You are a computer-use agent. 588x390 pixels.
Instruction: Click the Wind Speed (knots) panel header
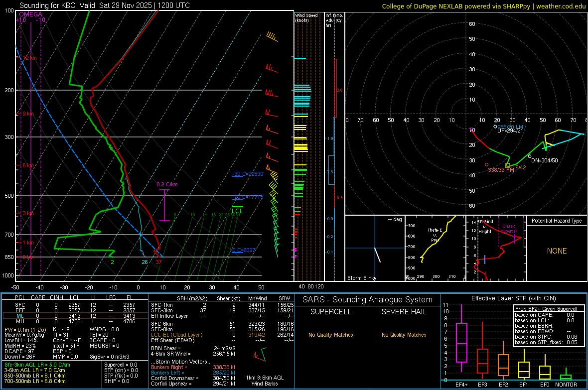pos(306,17)
